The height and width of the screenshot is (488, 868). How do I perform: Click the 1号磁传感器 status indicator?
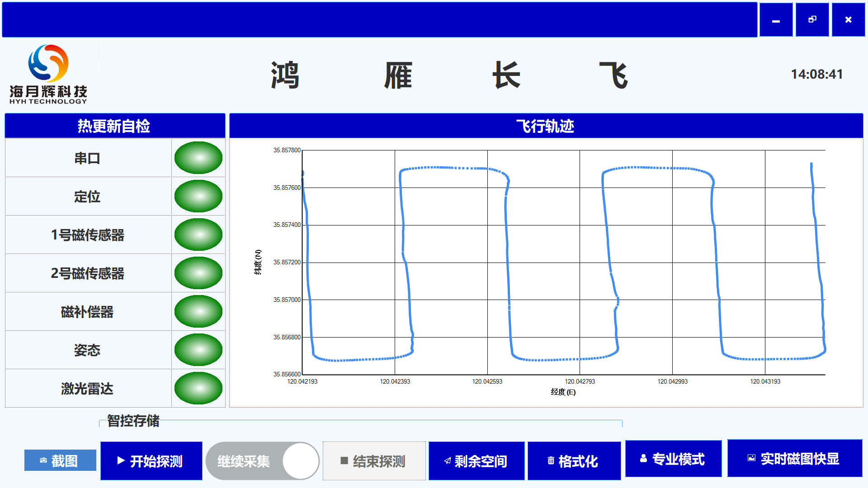(x=198, y=235)
